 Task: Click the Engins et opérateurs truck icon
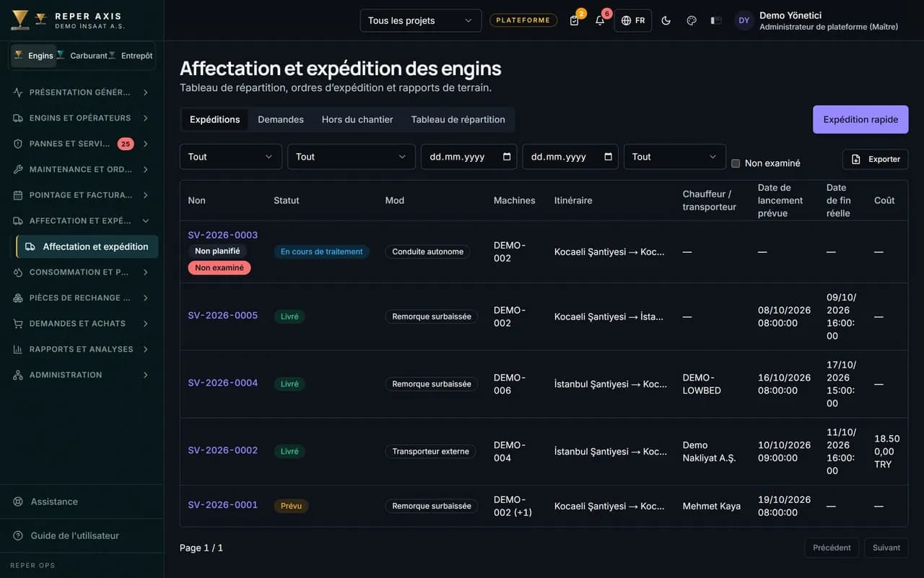(18, 118)
